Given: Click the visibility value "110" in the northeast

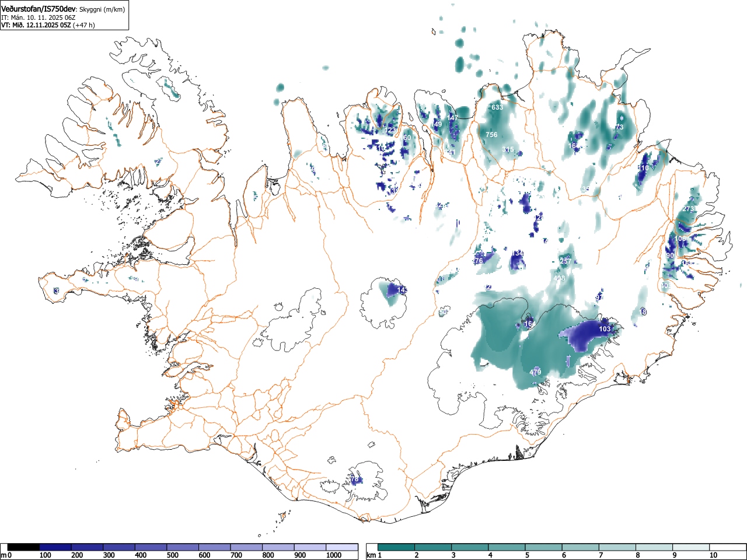Looking at the screenshot, I should click(x=643, y=168).
